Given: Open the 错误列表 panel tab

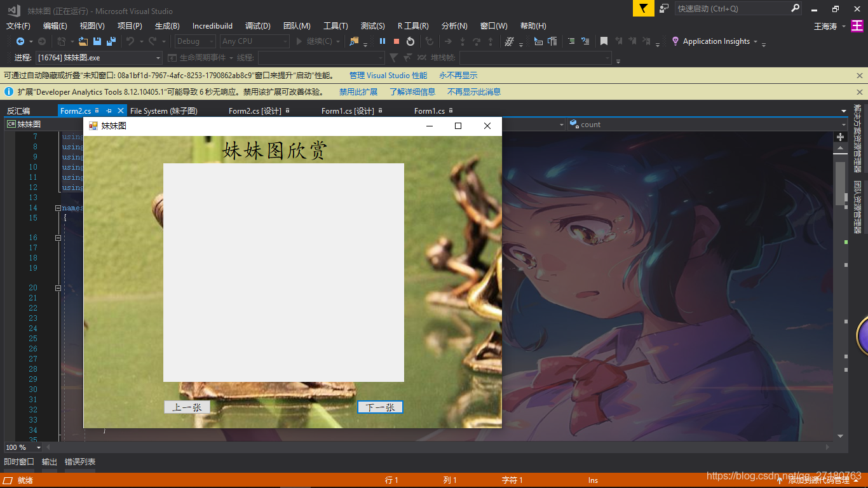Looking at the screenshot, I should point(80,462).
